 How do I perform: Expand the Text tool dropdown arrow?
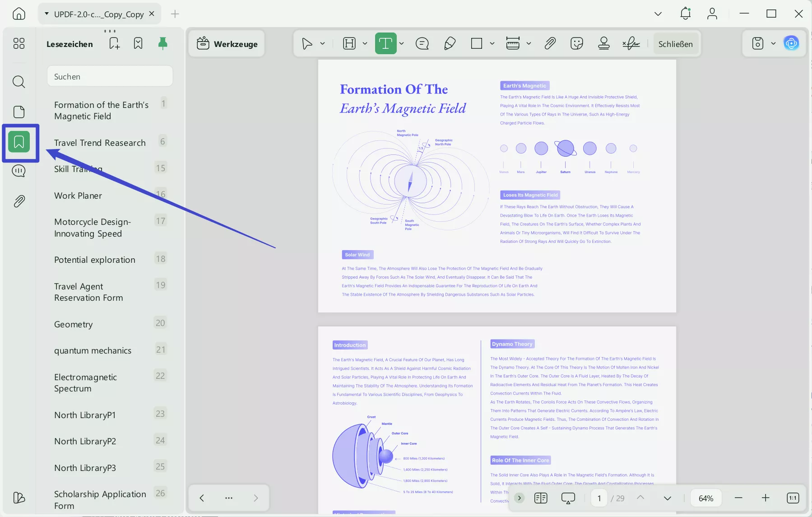(401, 44)
